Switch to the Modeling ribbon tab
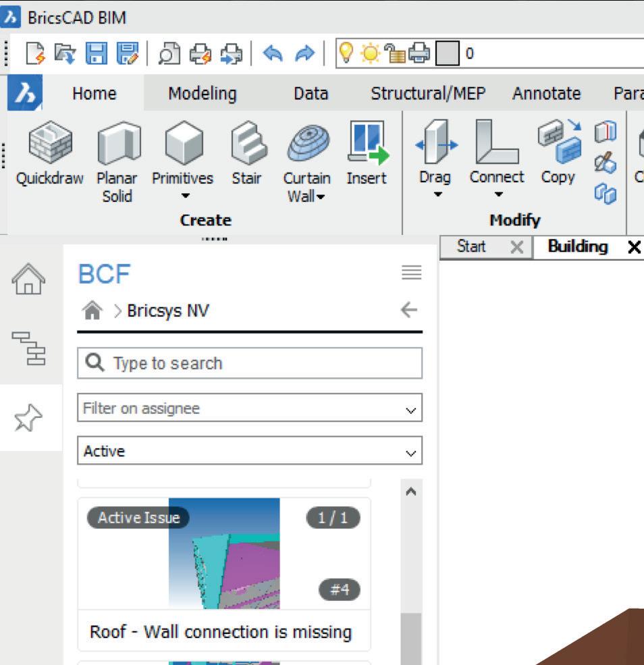 point(203,93)
